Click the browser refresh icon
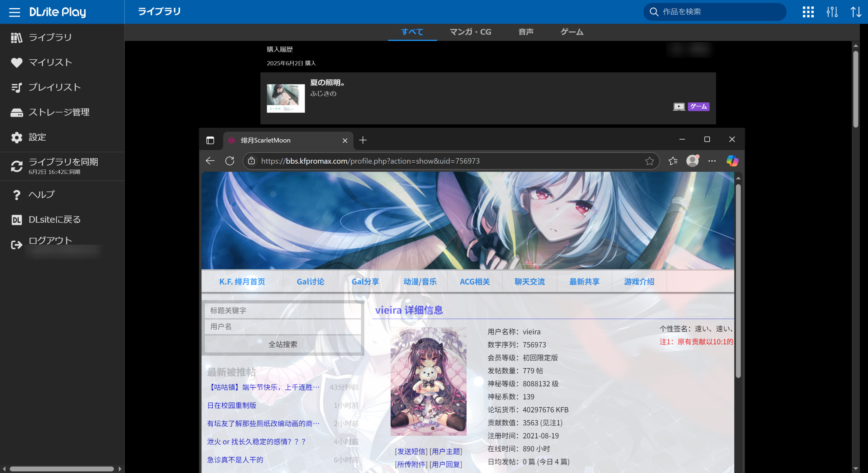This screenshot has height=473, width=868. coord(230,161)
